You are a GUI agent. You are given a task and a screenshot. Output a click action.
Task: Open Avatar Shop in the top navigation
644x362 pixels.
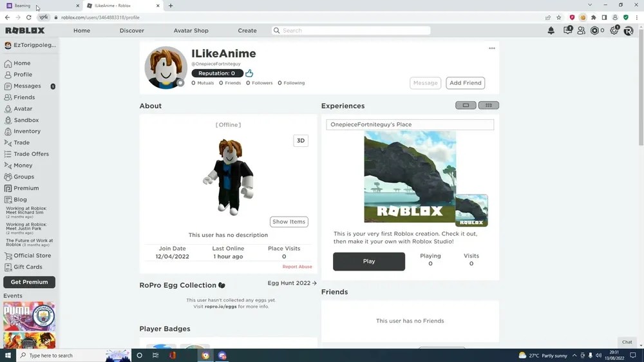191,30
